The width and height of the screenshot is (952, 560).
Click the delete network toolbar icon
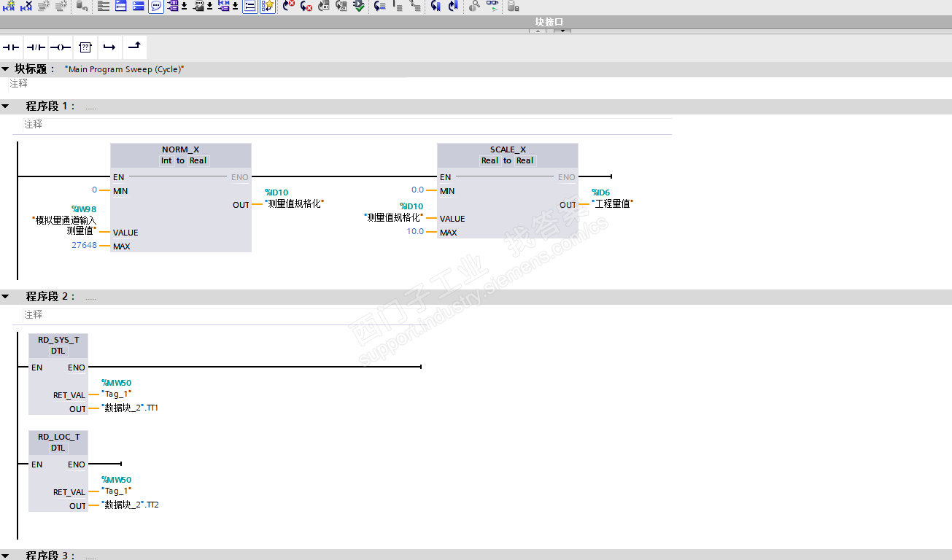26,6
